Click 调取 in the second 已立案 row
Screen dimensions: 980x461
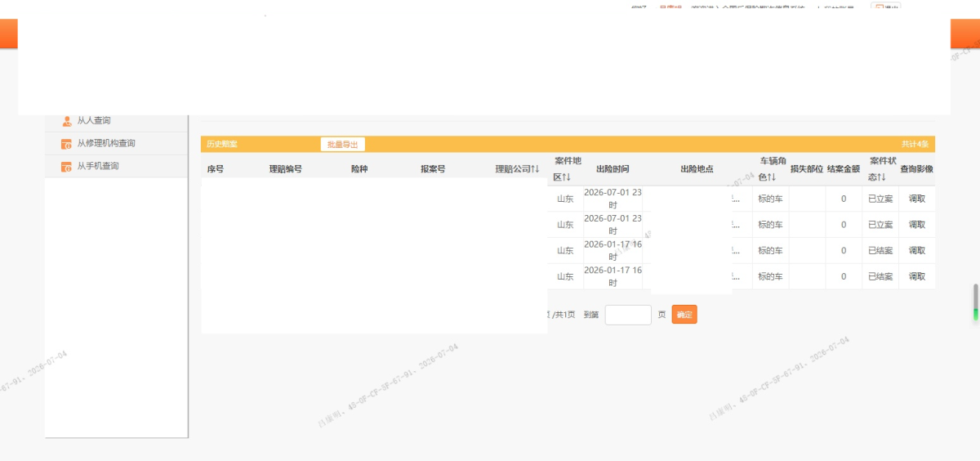[917, 225]
